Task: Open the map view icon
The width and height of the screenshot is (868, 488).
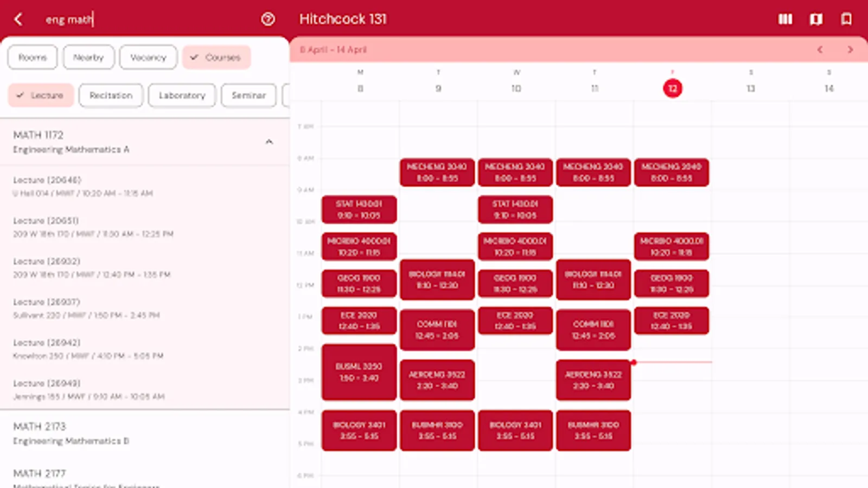Action: point(815,19)
